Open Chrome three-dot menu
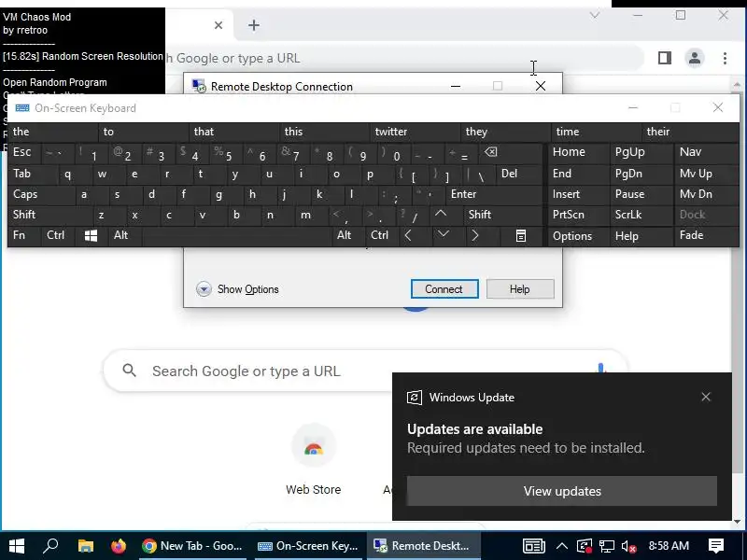Viewport: 747px width, 560px height. point(725,58)
